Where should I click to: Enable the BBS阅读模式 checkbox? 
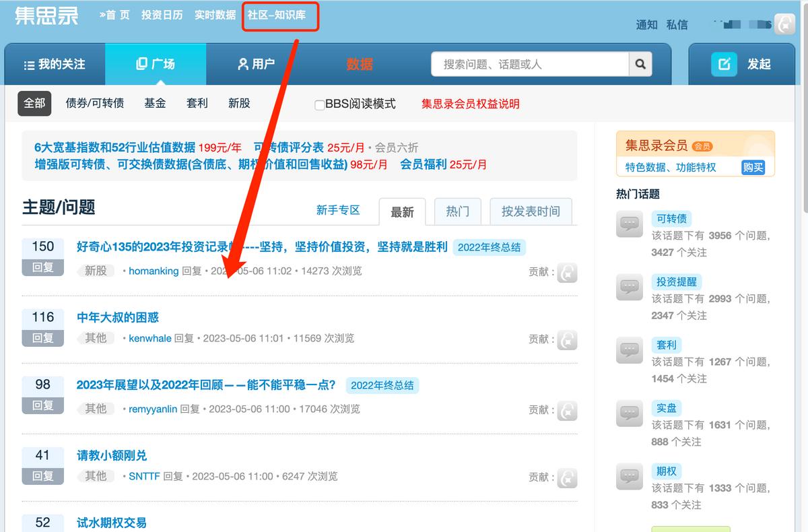(x=319, y=104)
